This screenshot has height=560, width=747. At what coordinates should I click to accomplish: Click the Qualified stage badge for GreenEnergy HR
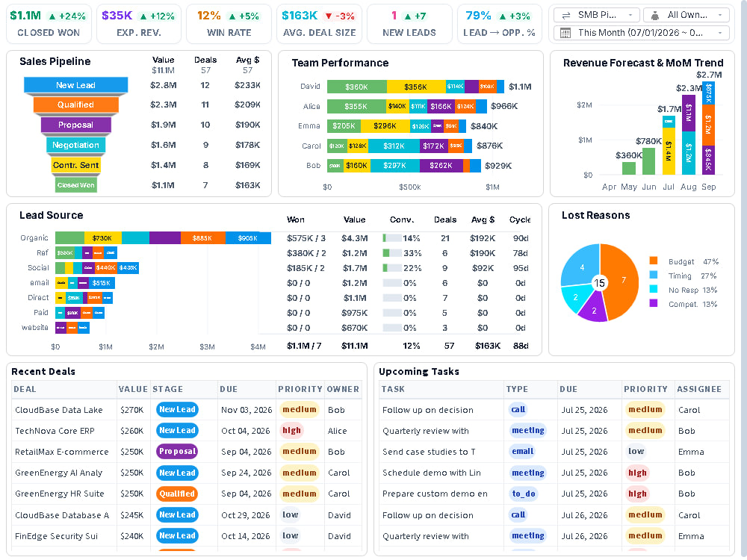pos(177,494)
